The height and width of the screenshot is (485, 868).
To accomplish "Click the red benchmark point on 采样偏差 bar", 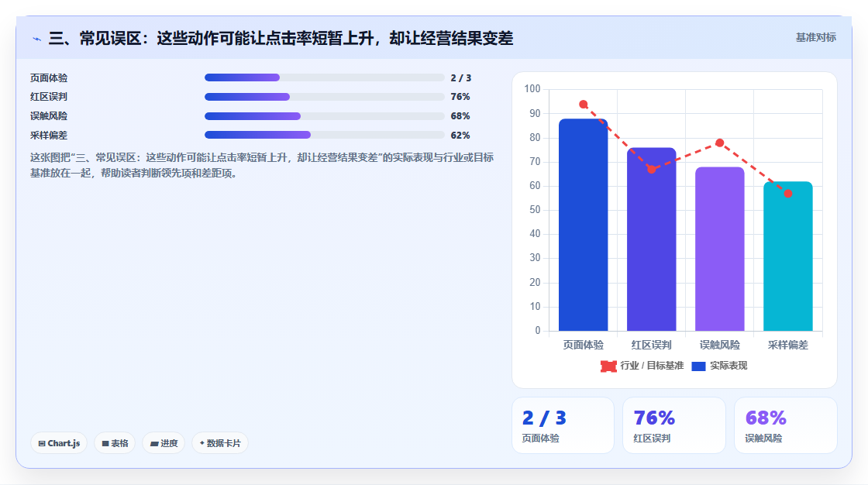I will (787, 194).
